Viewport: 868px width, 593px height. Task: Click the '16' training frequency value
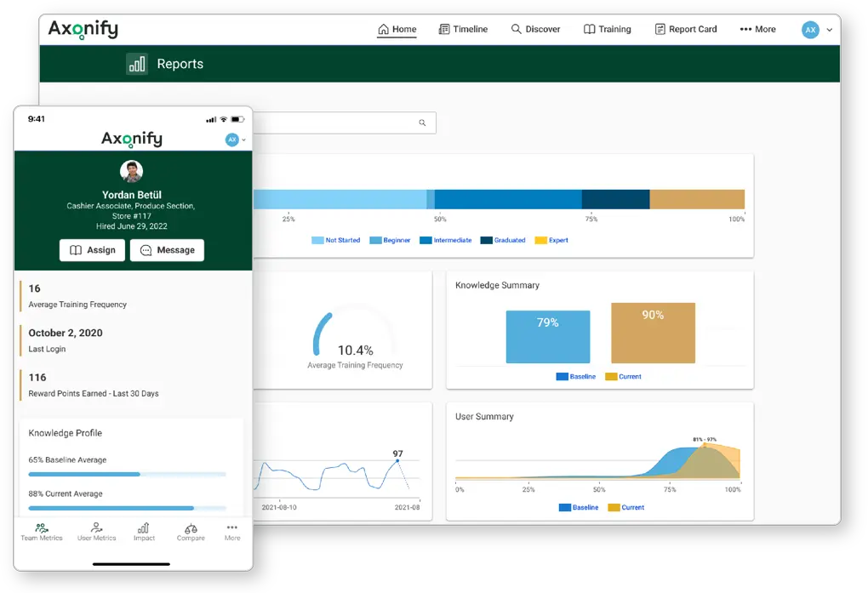[34, 288]
